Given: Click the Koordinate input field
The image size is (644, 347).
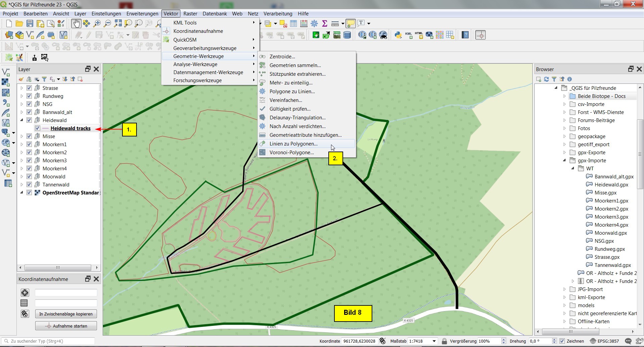Looking at the screenshot, I should (359, 341).
